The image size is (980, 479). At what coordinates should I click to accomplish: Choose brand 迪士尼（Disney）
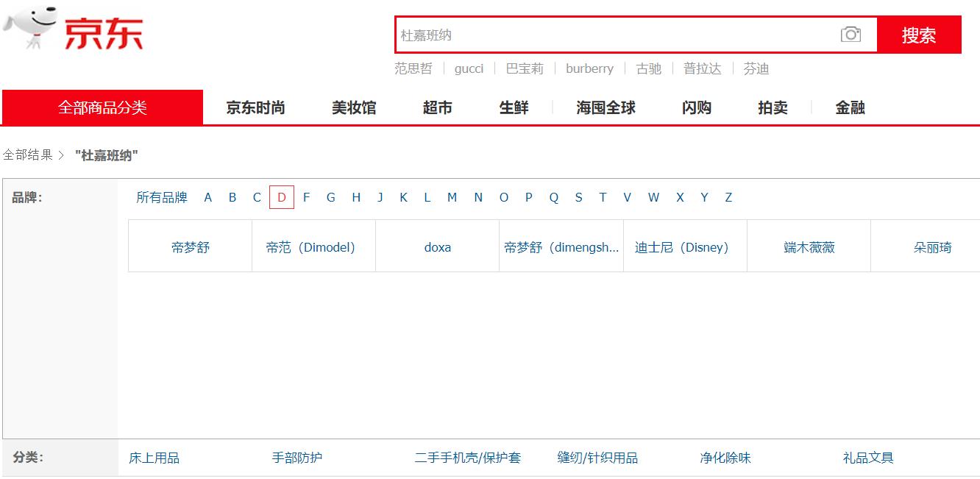tap(685, 247)
